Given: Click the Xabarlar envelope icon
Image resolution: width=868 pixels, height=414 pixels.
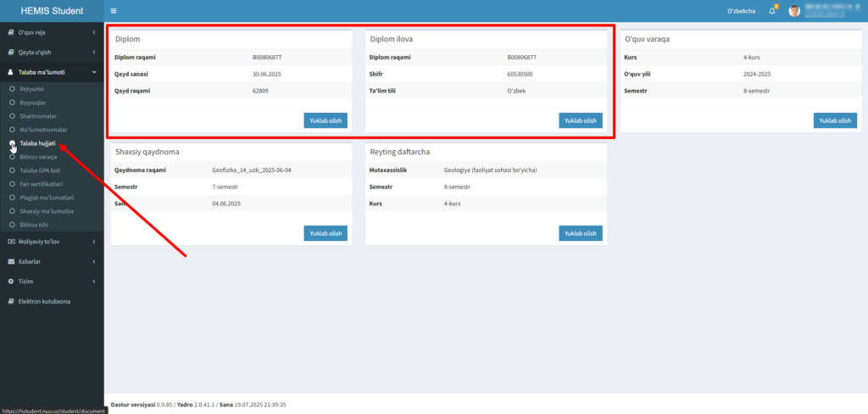Looking at the screenshot, I should (11, 261).
